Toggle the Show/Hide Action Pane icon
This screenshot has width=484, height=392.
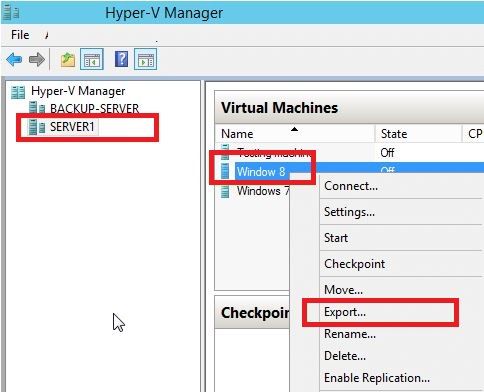coord(146,59)
